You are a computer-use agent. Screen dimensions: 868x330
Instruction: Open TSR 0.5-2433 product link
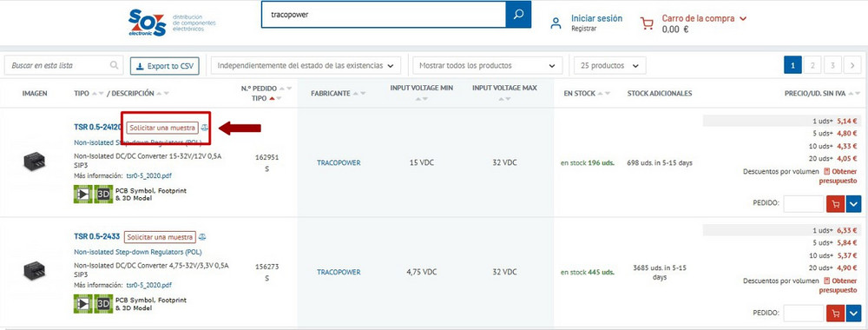click(97, 237)
